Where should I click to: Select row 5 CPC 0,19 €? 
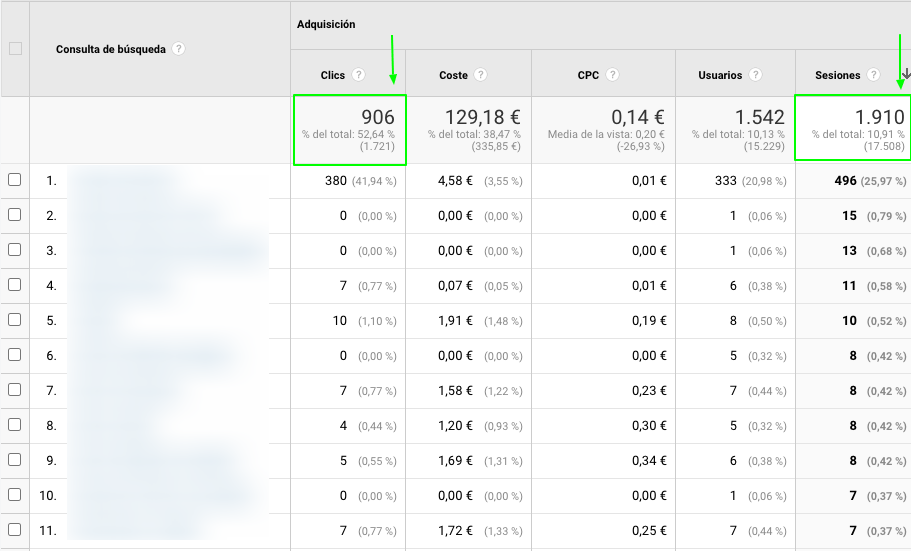point(649,321)
